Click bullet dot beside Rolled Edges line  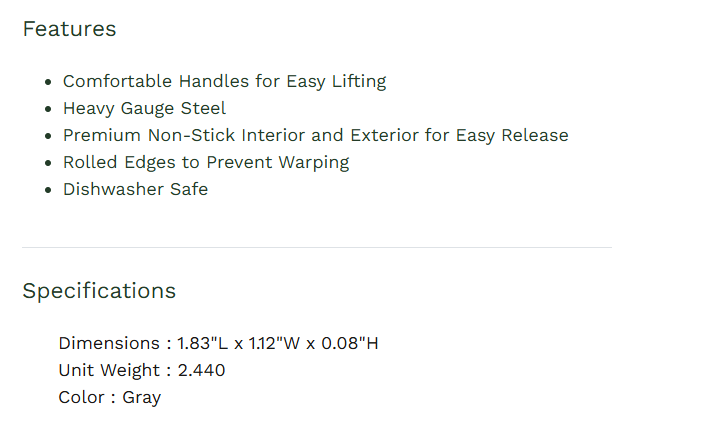[x=49, y=163]
